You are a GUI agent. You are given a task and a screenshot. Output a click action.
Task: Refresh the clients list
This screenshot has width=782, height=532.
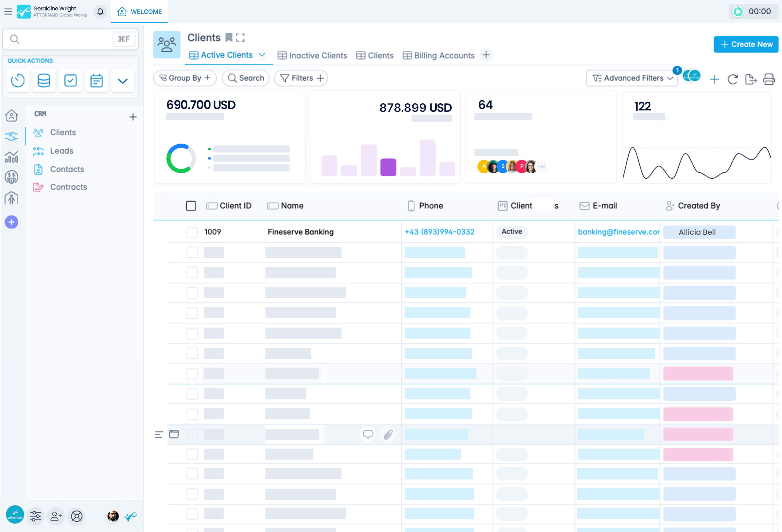tap(733, 80)
